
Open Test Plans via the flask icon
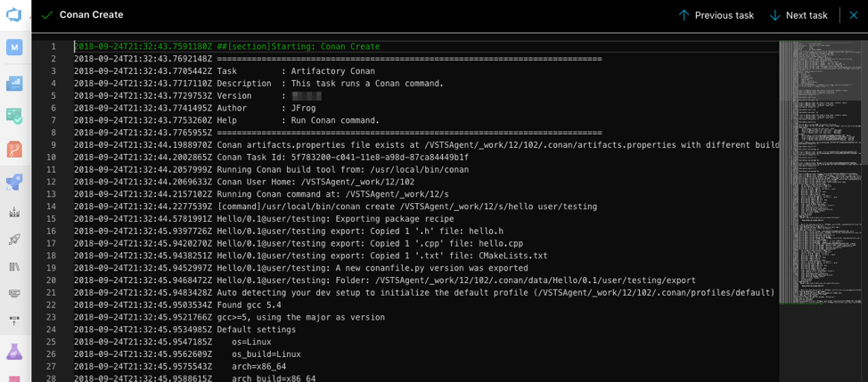pos(14,352)
